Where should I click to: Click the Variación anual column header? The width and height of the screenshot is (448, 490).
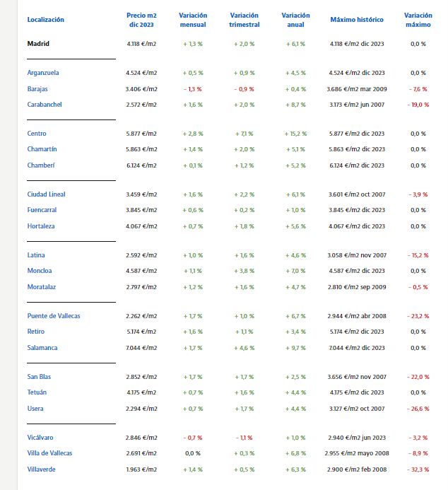[295, 20]
